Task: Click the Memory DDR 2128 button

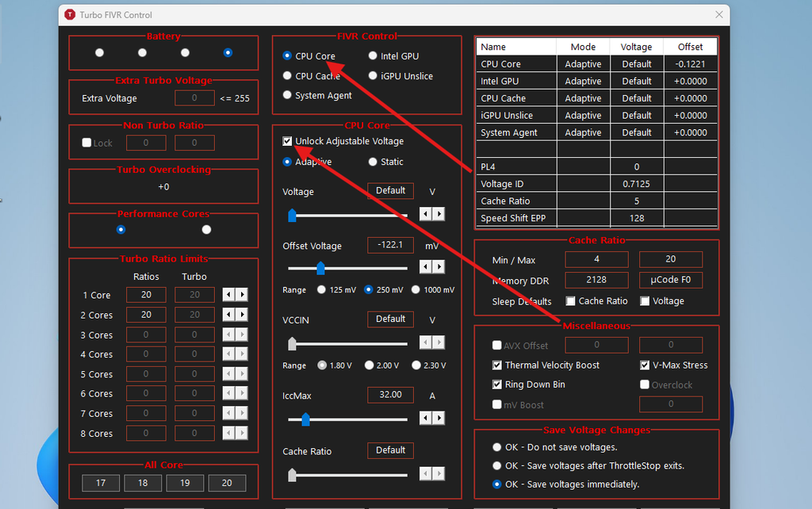Action: (x=596, y=280)
